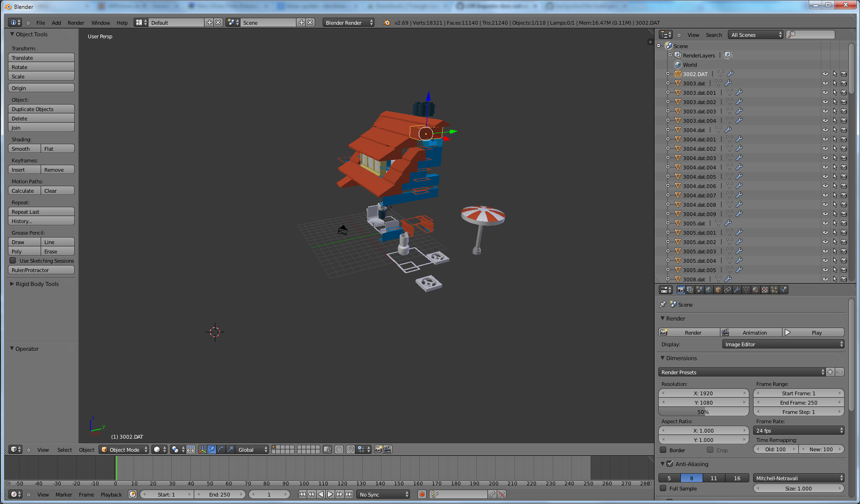Click the OpenGL render image camera icon

[x=378, y=449]
